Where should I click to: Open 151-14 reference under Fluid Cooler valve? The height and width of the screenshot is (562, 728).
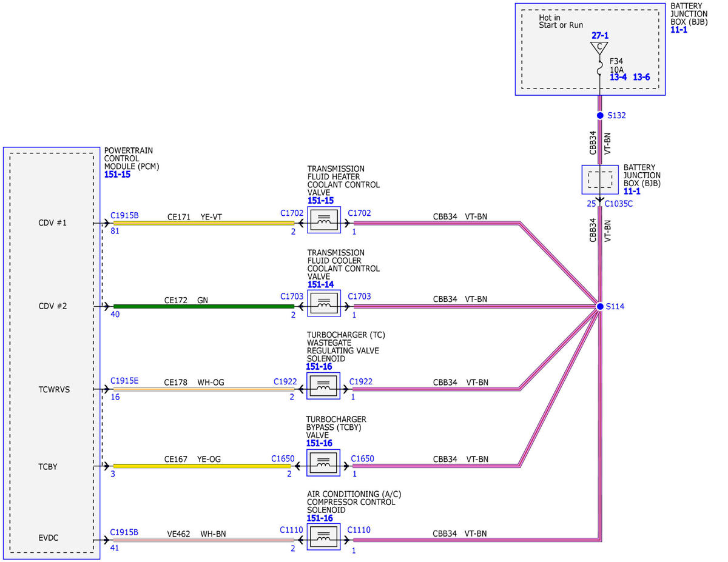[320, 284]
